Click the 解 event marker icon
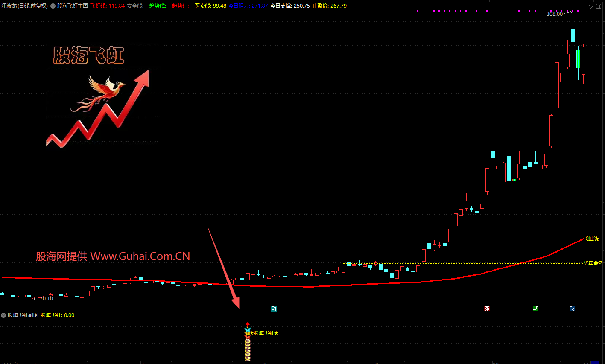 [x=274, y=308]
